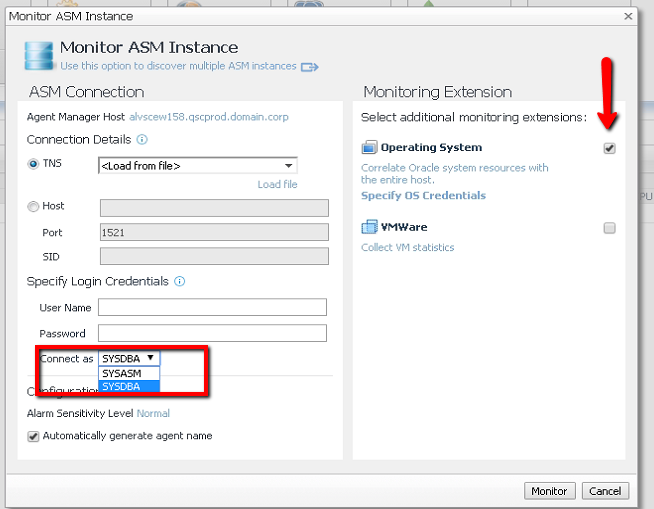
Task: Click the Login Credentials info icon
Action: click(x=180, y=281)
